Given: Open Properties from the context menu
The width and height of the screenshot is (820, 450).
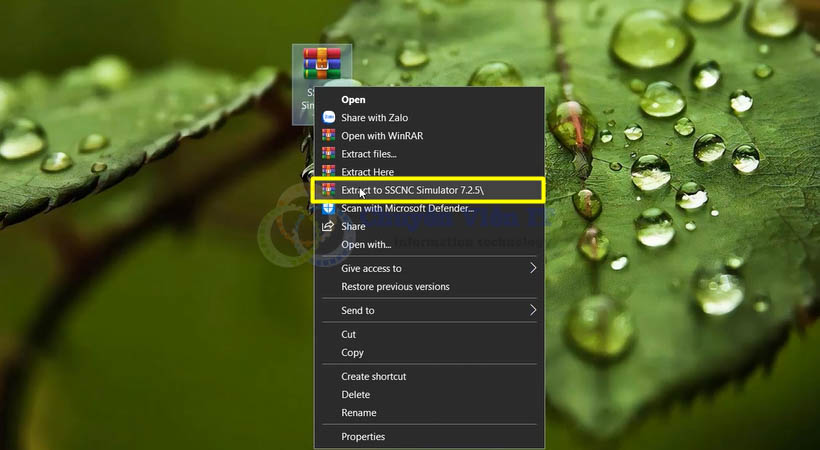Looking at the screenshot, I should pyautogui.click(x=363, y=437).
